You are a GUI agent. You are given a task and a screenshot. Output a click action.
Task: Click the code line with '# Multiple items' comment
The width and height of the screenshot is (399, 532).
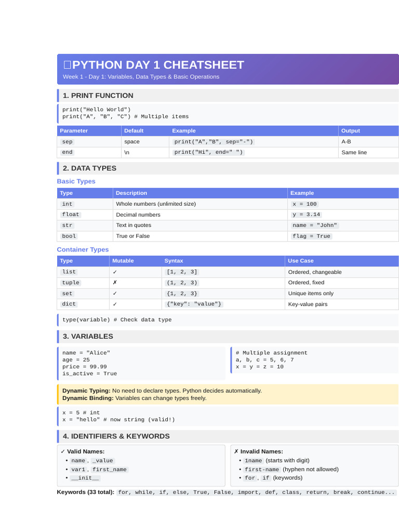tap(126, 116)
